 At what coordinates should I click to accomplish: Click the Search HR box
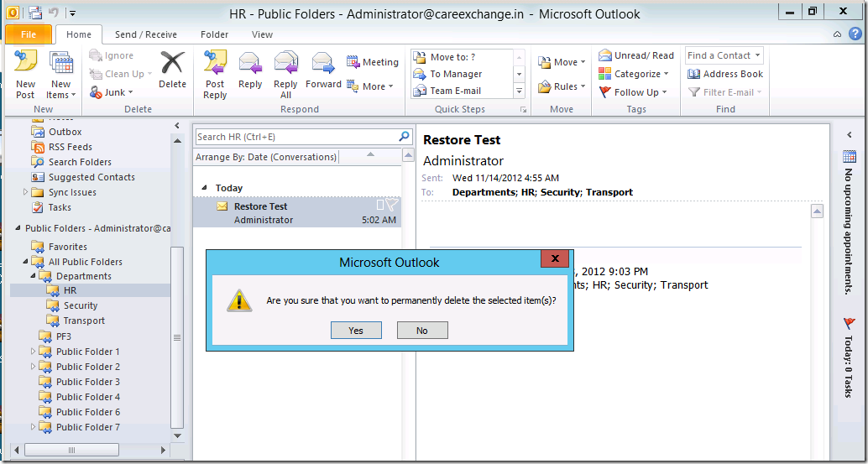pyautogui.click(x=296, y=137)
